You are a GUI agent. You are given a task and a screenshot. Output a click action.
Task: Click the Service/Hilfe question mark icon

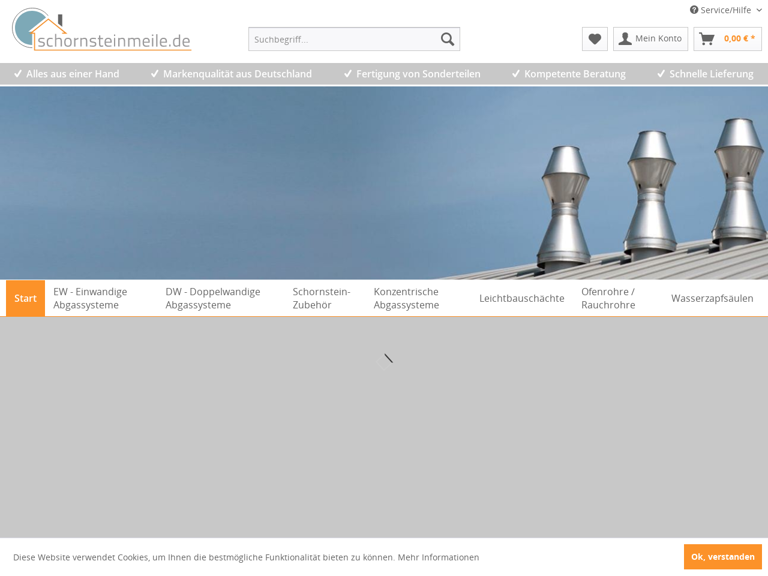pos(694,10)
